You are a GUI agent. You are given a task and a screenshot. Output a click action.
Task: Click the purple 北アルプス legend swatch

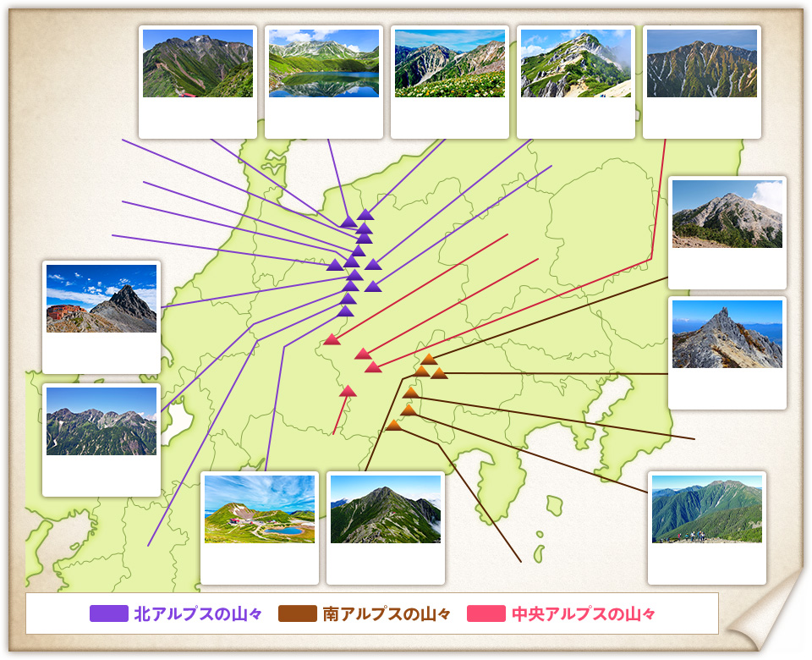108,613
